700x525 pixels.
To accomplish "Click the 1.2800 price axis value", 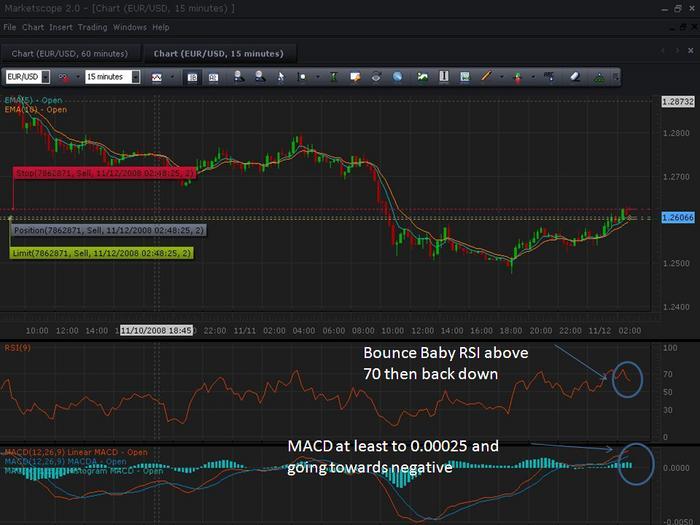I will [x=676, y=133].
